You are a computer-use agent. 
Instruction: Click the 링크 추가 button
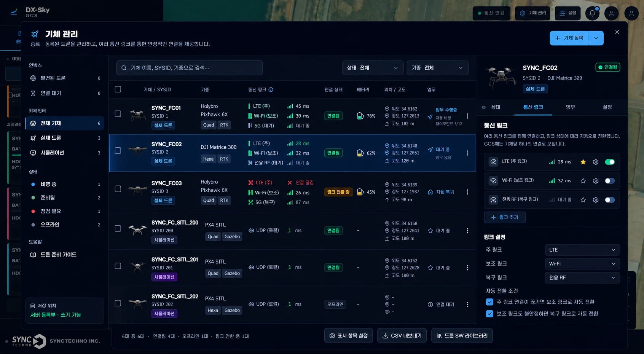pos(505,217)
